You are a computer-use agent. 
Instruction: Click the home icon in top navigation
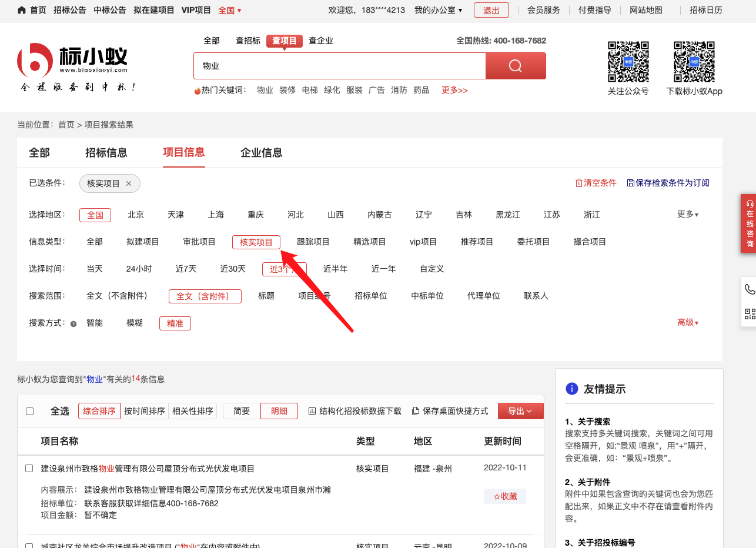[22, 10]
